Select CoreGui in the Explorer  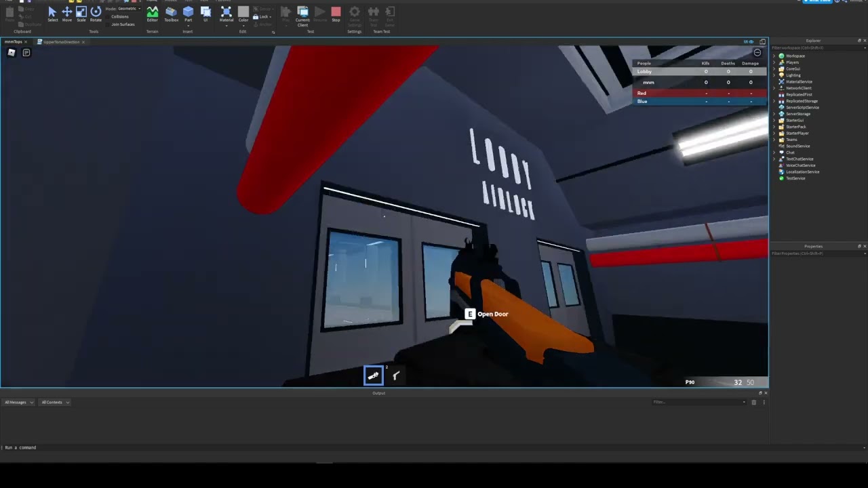[793, 68]
